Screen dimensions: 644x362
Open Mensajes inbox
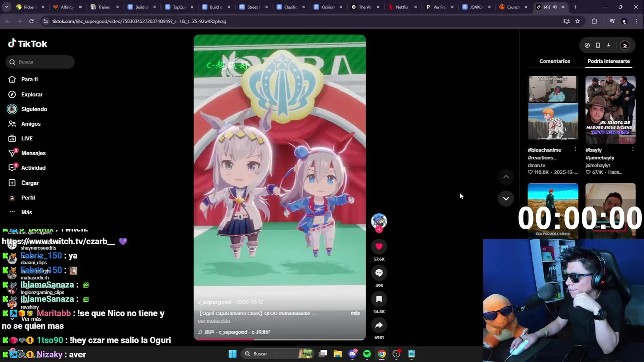coord(33,153)
